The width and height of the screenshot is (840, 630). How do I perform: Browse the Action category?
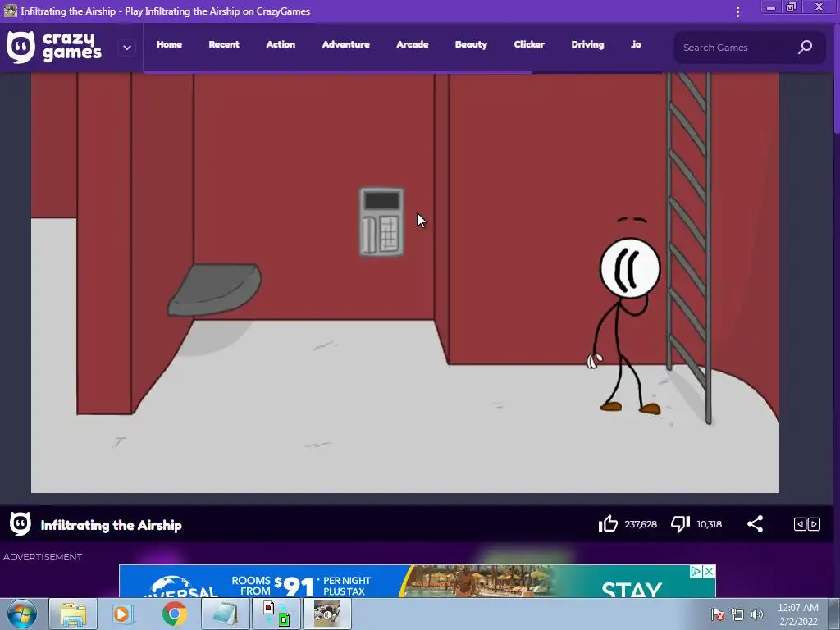[281, 44]
